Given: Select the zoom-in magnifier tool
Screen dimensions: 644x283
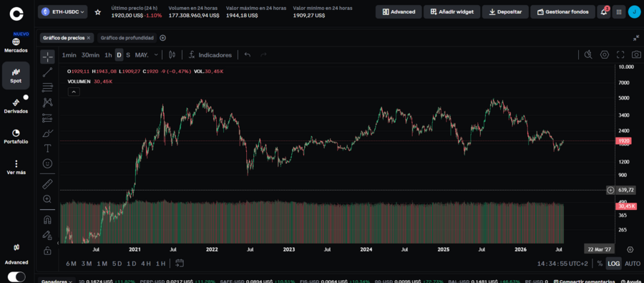Looking at the screenshot, I should [47, 199].
